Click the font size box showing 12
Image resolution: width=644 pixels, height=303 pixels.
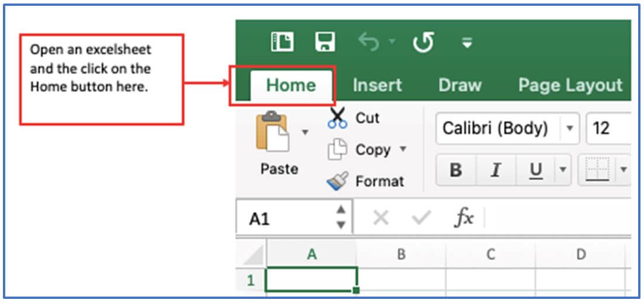[x=609, y=128]
